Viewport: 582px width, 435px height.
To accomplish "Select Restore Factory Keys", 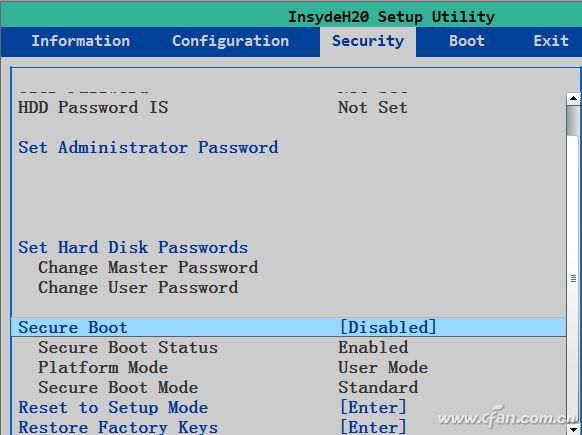I will (118, 427).
